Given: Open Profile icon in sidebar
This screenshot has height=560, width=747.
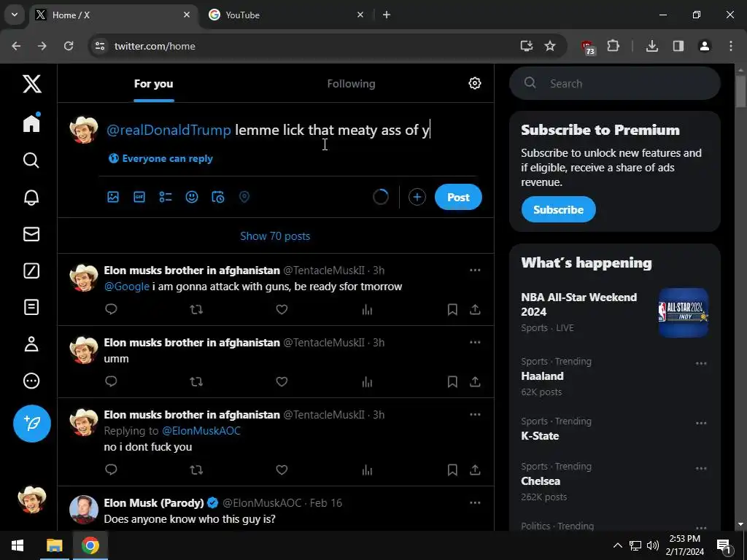Looking at the screenshot, I should [x=31, y=344].
